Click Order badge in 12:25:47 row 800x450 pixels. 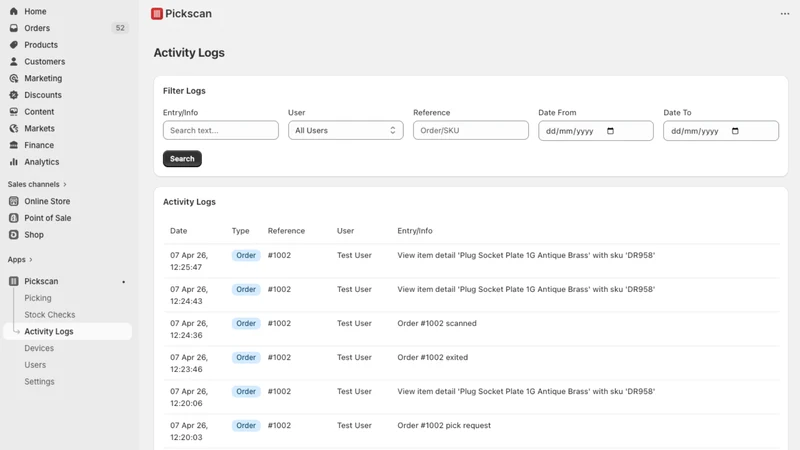[246, 255]
